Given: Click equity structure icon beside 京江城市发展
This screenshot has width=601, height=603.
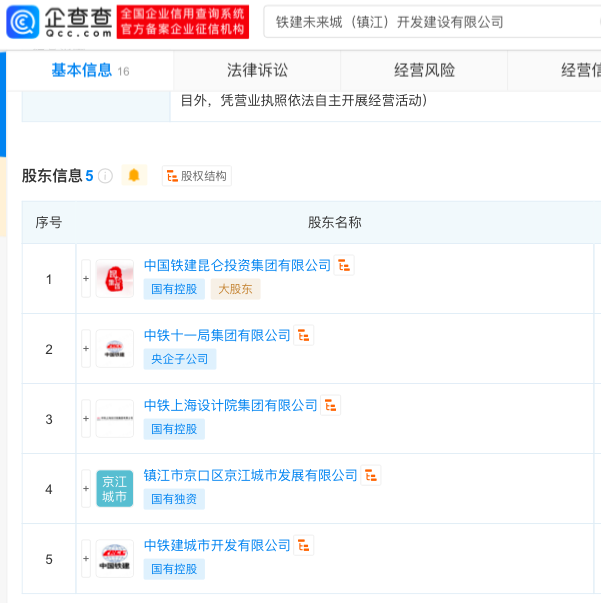Looking at the screenshot, I should pyautogui.click(x=371, y=475).
